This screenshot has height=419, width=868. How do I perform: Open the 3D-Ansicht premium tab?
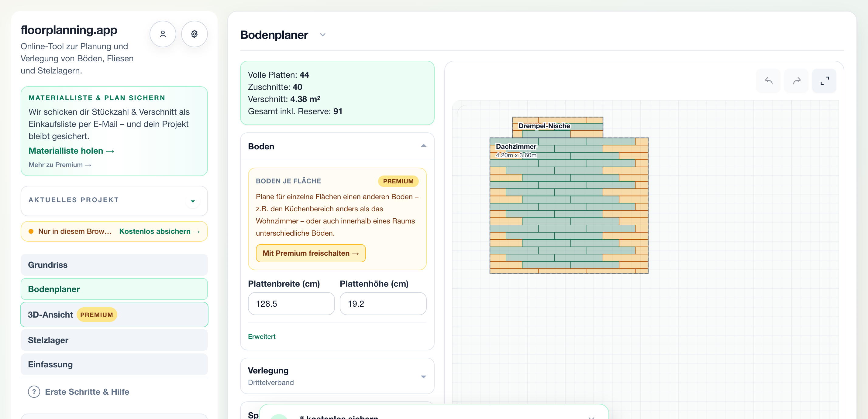114,315
